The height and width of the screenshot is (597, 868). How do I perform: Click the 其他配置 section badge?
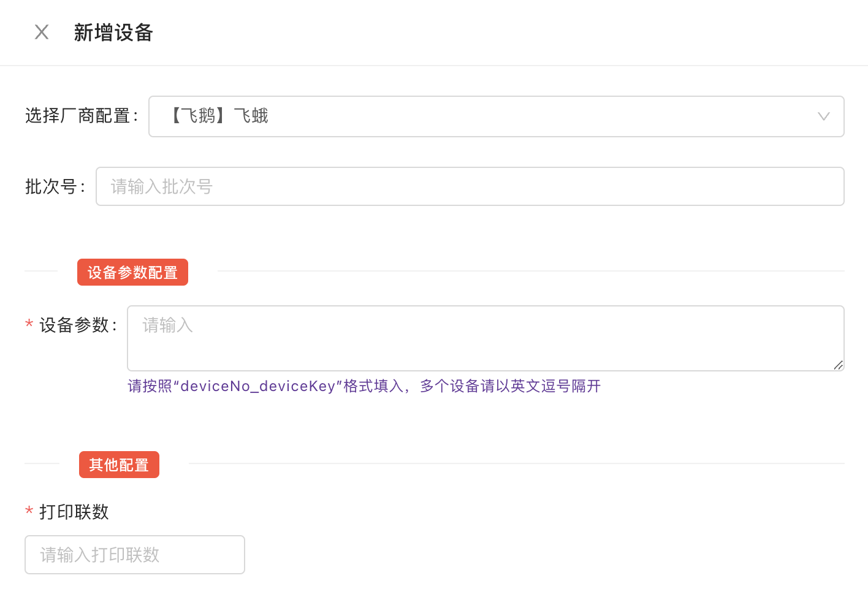pos(119,465)
